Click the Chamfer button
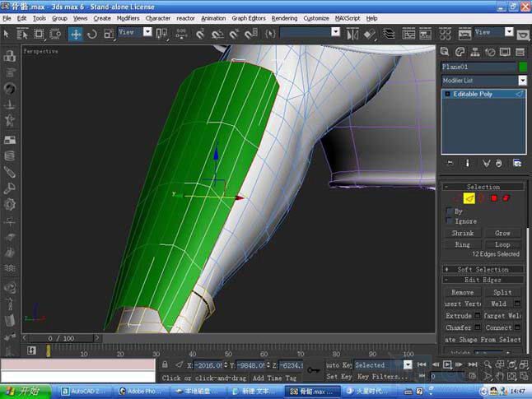This screenshot has height=399, width=532. 459,327
